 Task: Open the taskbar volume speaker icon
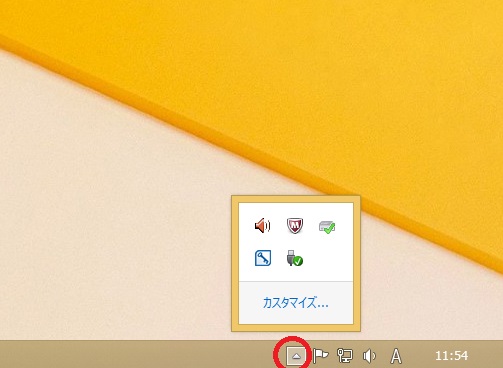[x=369, y=356]
